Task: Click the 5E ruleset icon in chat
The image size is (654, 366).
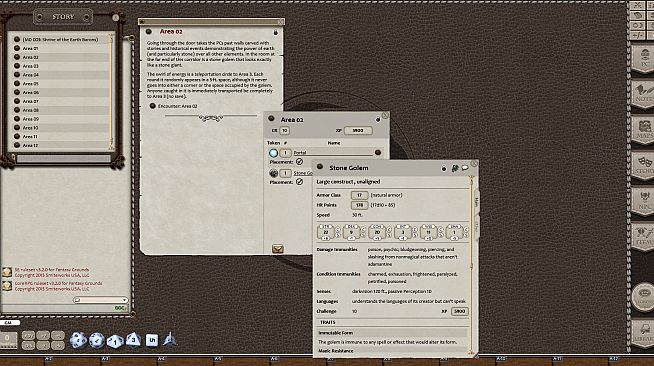Action: click(x=7, y=272)
